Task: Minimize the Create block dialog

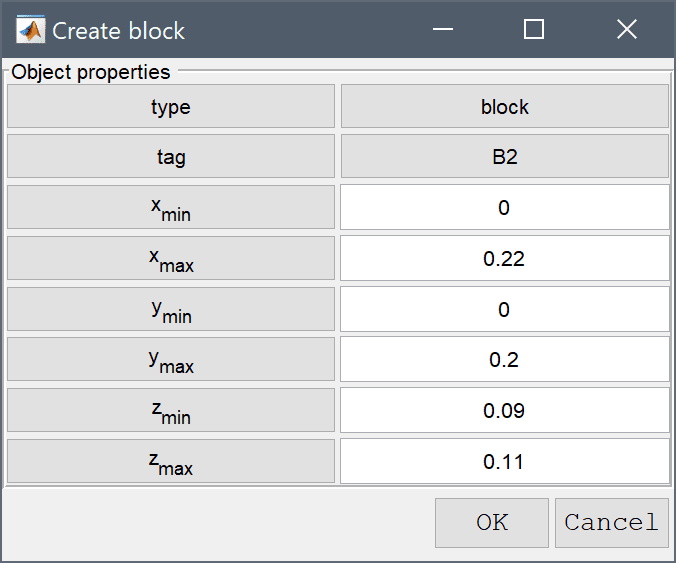Action: coord(443,29)
